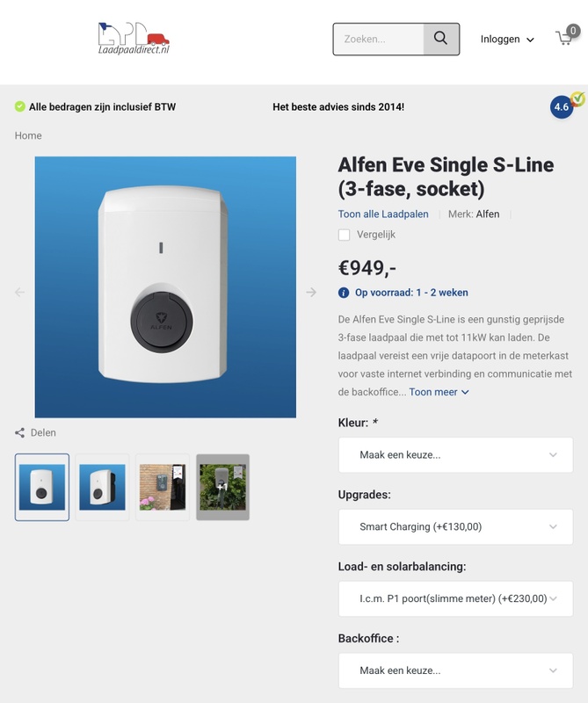Screen dimensions: 588x703
Task: Open the Upgrades Smart Charging dropdown
Action: pos(455,527)
